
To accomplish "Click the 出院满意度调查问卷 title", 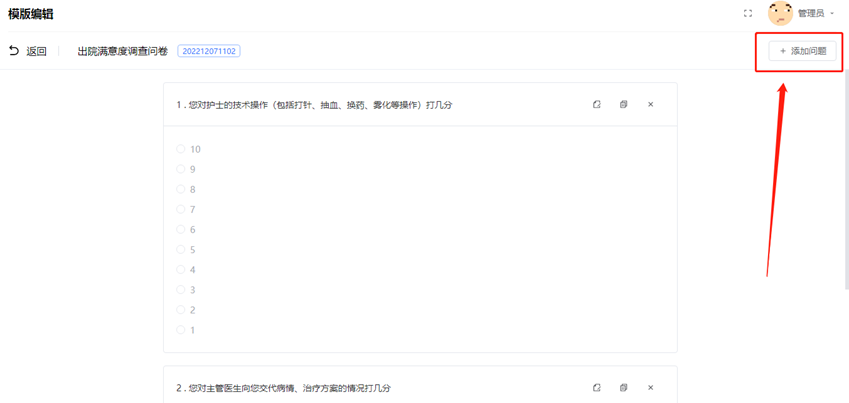I will pyautogui.click(x=123, y=51).
